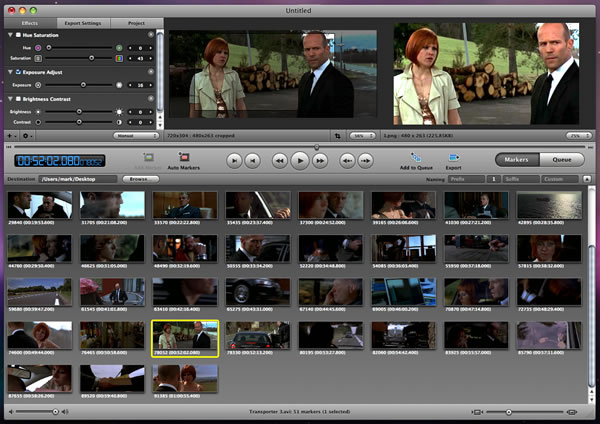Screen dimensions: 600x424
Task: Click step-forward-to-end button left of rewind group
Action: coord(234,161)
